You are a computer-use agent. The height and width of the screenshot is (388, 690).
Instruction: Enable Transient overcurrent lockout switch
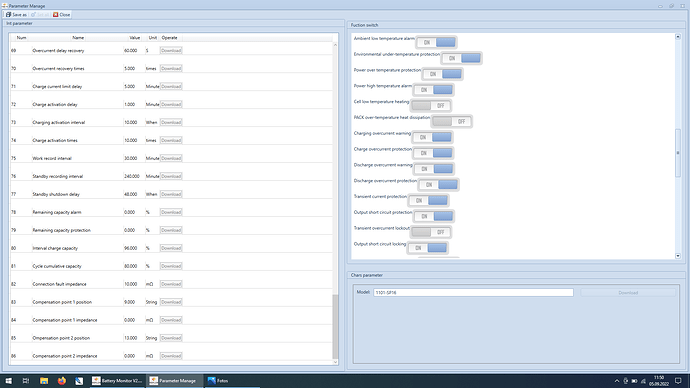[x=430, y=232]
